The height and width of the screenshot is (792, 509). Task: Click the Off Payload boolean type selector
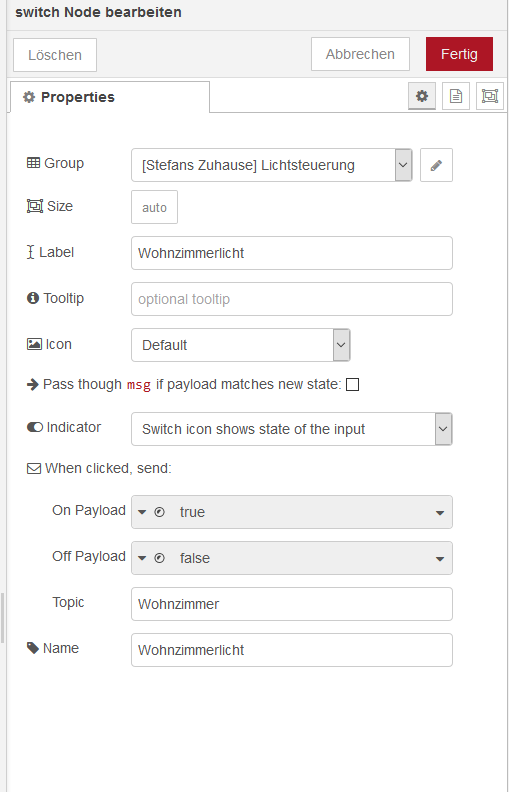150,558
